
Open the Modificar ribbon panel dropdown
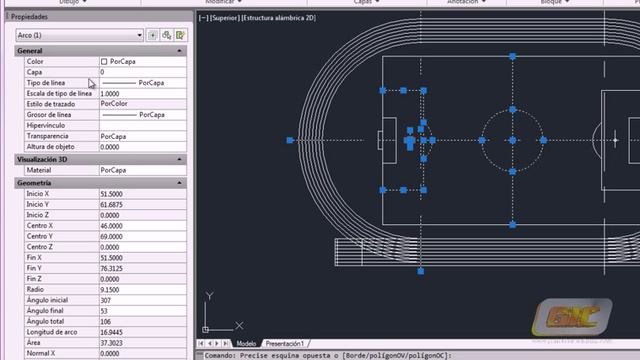pyautogui.click(x=224, y=2)
